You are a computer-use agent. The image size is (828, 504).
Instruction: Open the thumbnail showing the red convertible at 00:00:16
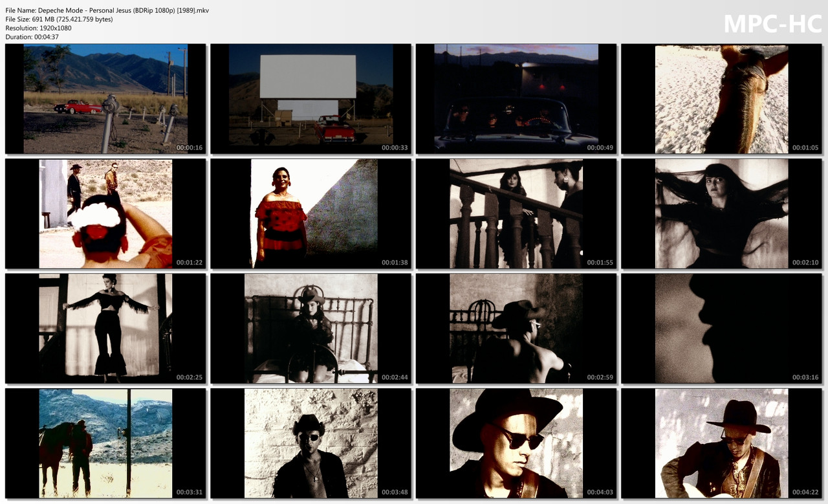point(105,98)
